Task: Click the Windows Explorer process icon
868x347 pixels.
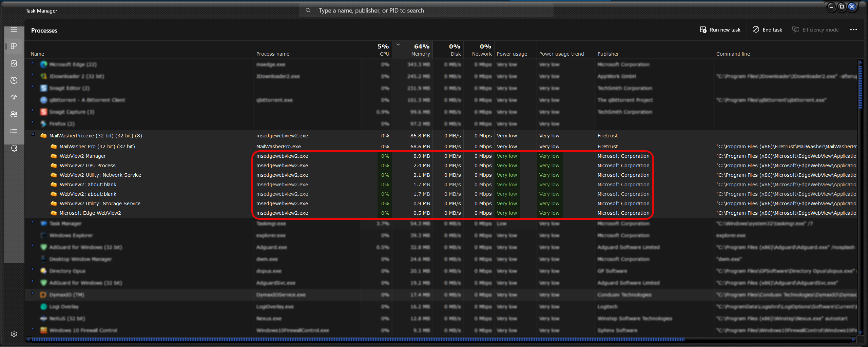Action: coord(43,235)
